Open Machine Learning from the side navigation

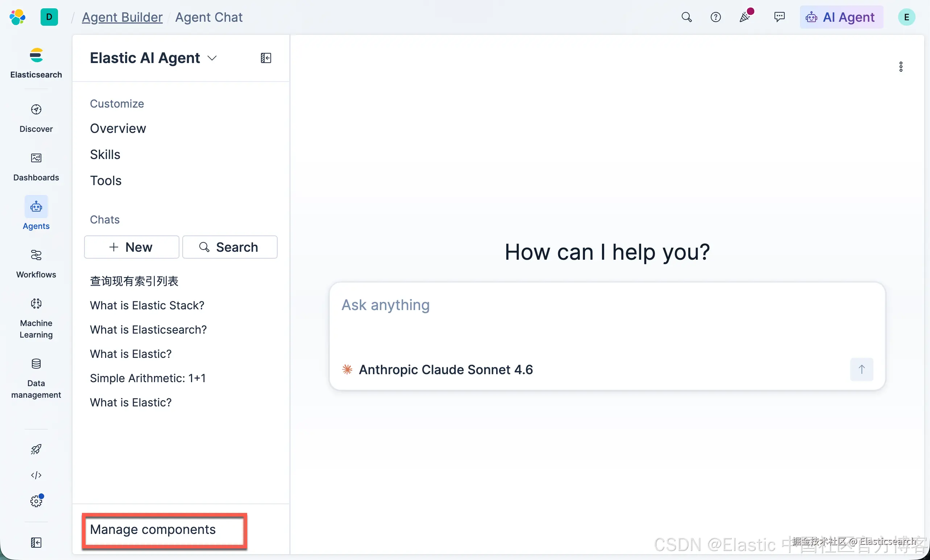(x=36, y=318)
